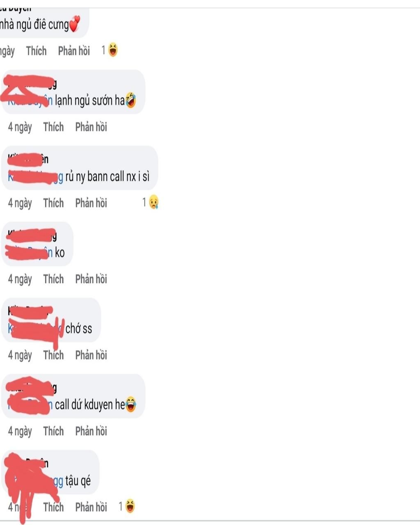Click the hearts emoji in top comment
The image size is (420, 525).
pyautogui.click(x=74, y=24)
